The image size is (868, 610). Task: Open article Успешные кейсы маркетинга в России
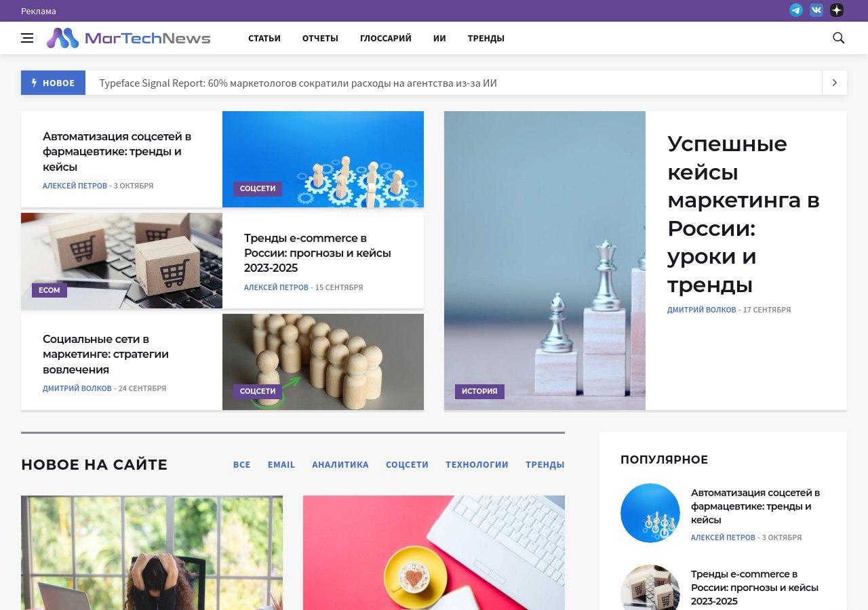(743, 213)
